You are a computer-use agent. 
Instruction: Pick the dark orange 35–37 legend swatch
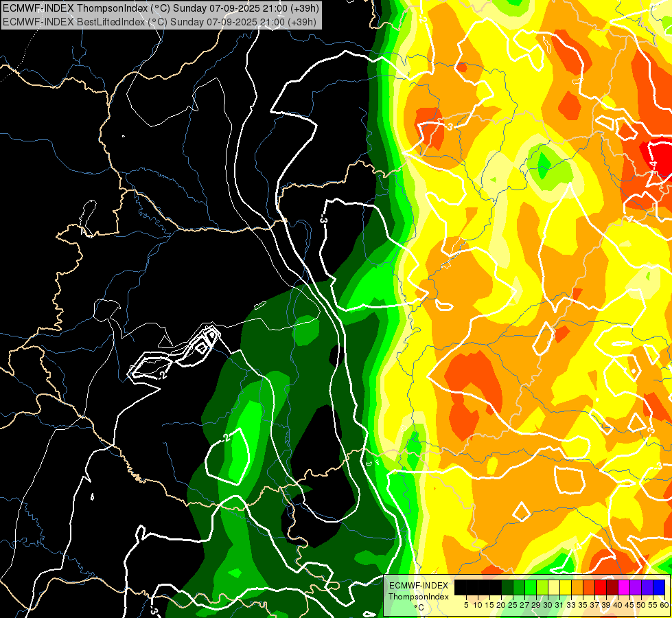tap(589, 587)
